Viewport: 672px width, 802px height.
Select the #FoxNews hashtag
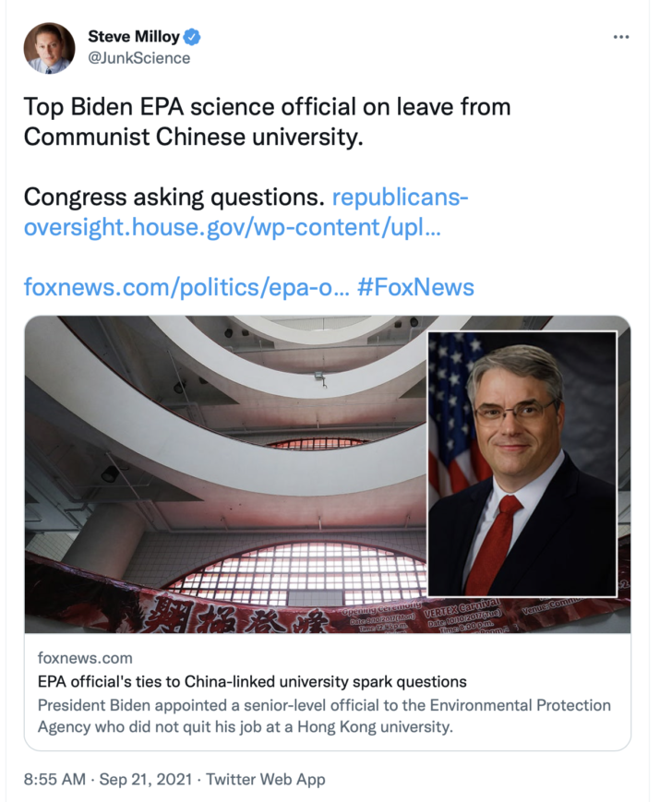[415, 287]
